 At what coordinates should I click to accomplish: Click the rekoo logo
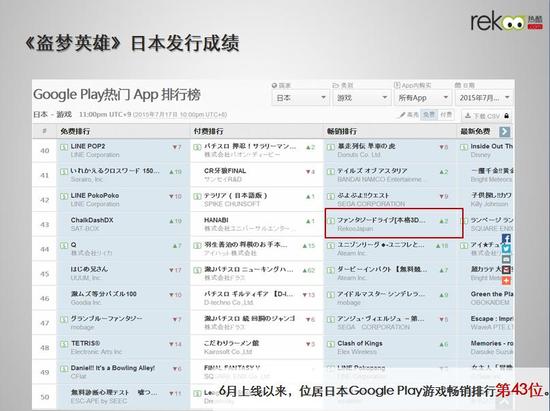point(507,22)
